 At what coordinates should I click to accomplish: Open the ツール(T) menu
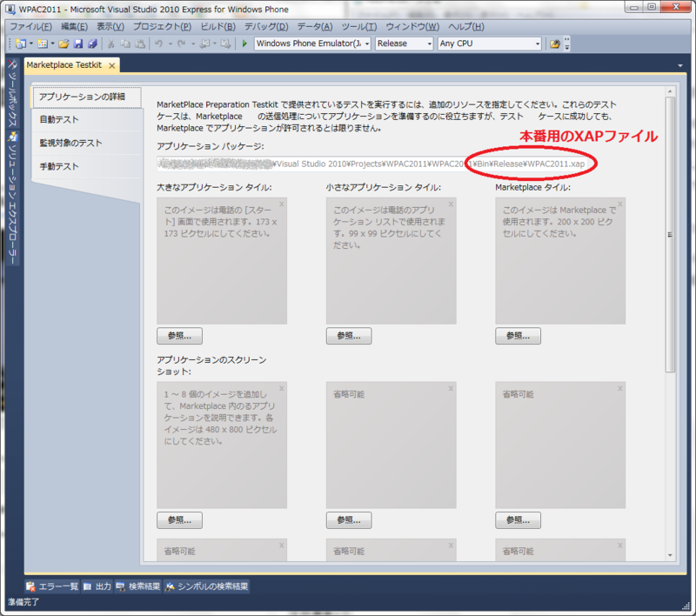[x=359, y=27]
